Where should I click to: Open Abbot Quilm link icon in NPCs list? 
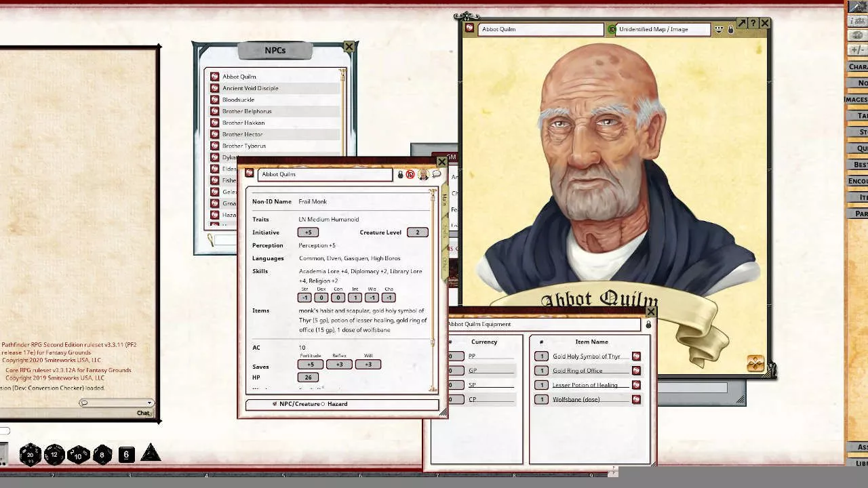click(214, 77)
